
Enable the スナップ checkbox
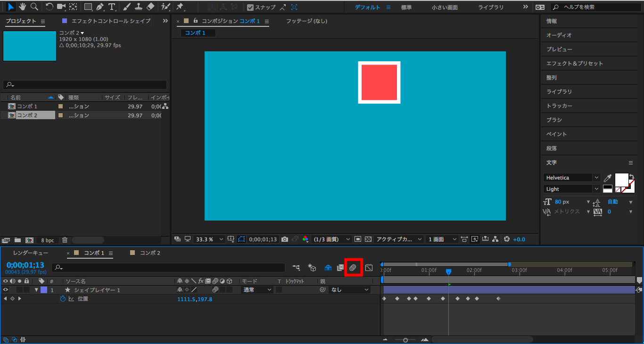pyautogui.click(x=250, y=8)
